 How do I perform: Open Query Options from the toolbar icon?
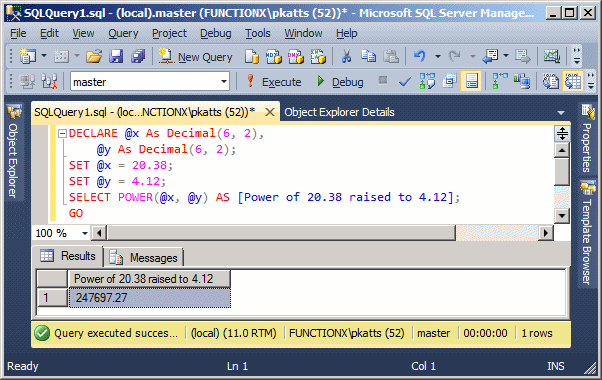pyautogui.click(x=449, y=81)
